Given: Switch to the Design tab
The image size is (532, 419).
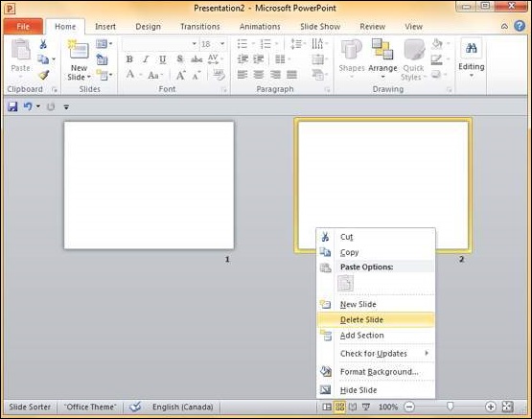Looking at the screenshot, I should [x=148, y=27].
